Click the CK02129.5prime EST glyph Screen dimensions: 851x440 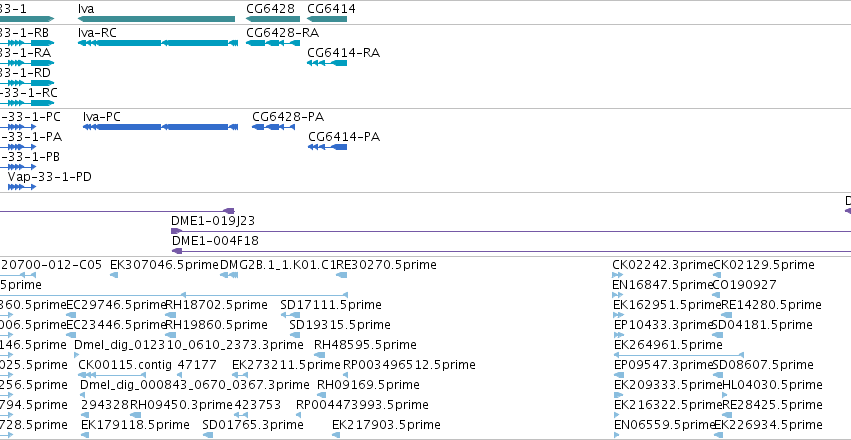pyautogui.click(x=717, y=275)
